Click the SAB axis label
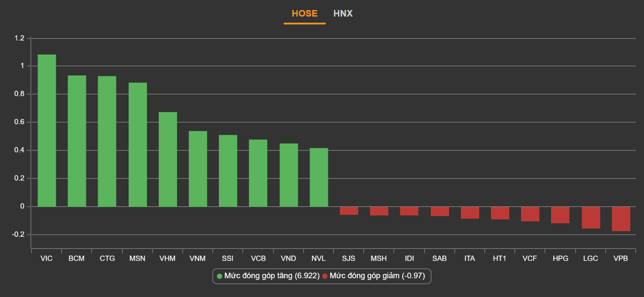 tap(440, 259)
